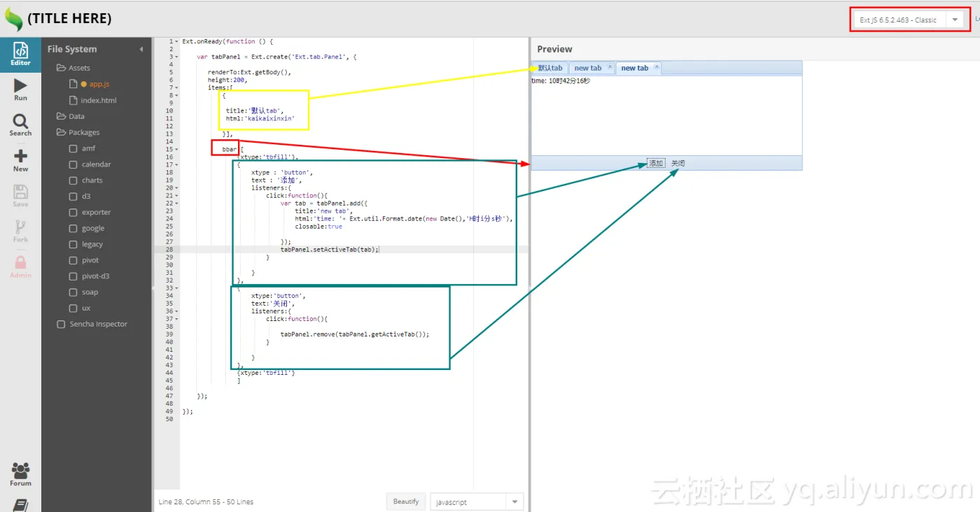Click the Preview panel header

[554, 49]
